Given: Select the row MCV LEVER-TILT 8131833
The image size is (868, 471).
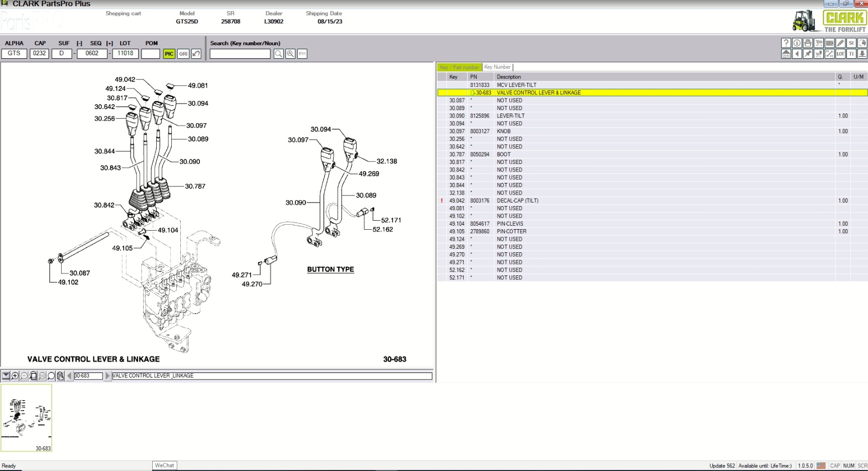Looking at the screenshot, I should coord(653,85).
